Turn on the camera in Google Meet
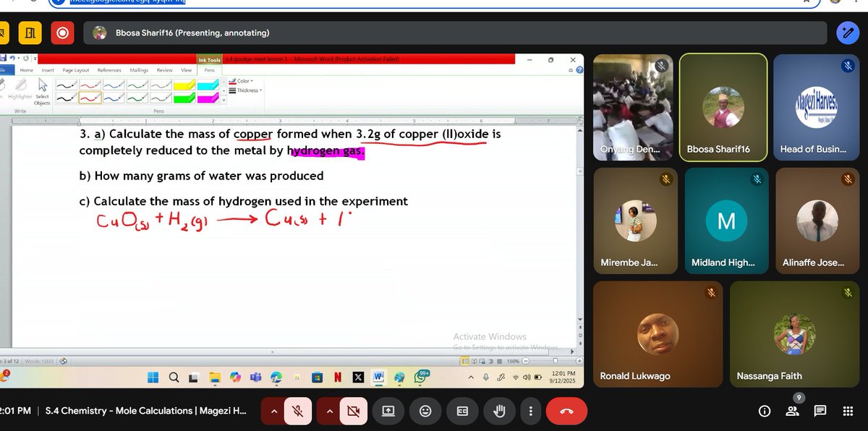Image resolution: width=868 pixels, height=431 pixels. click(354, 411)
